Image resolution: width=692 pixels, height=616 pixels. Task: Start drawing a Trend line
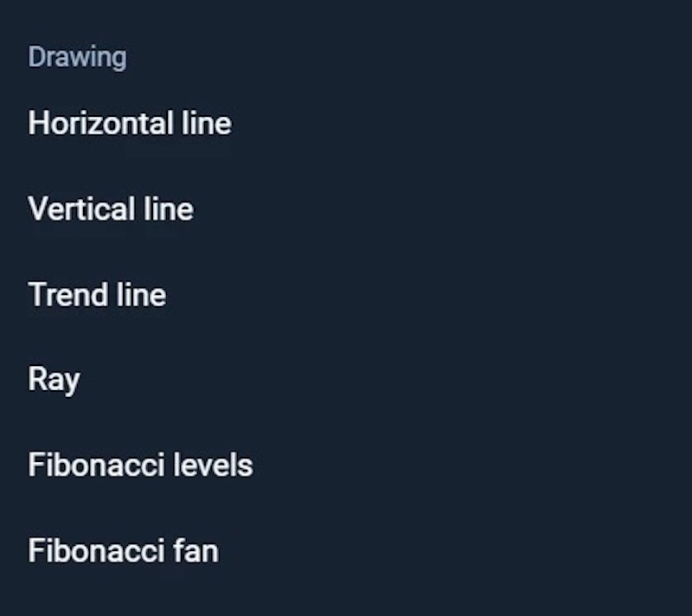click(97, 295)
